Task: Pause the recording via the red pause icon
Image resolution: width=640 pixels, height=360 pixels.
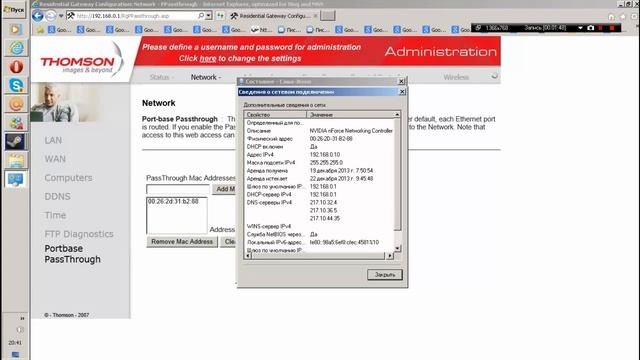Action: point(601,28)
